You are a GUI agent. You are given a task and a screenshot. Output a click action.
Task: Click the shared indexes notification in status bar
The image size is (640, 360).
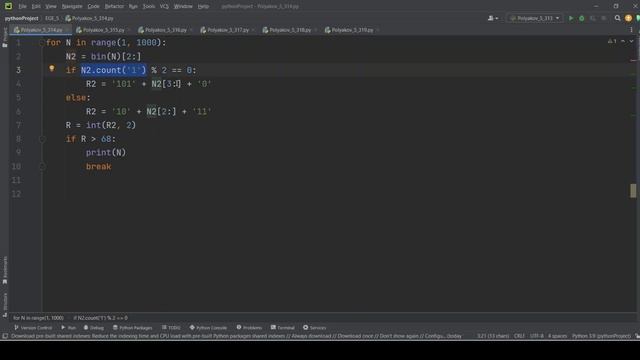click(236, 336)
